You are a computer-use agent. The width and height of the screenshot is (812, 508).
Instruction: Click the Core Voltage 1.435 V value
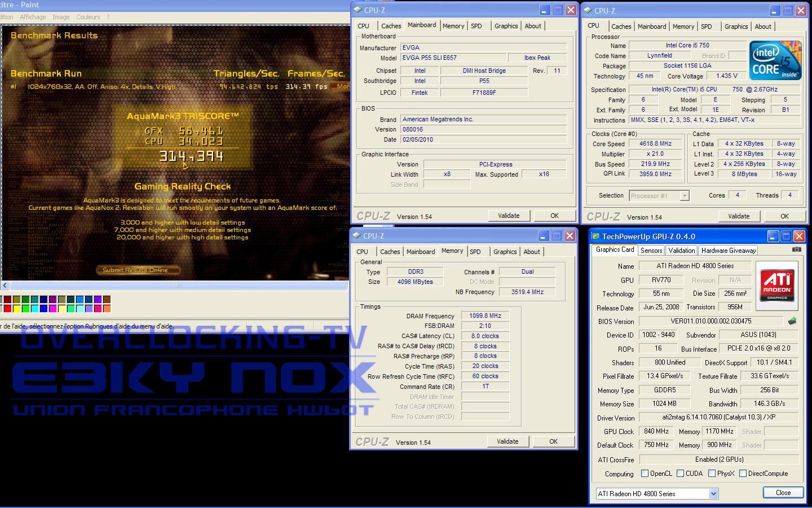pos(726,76)
